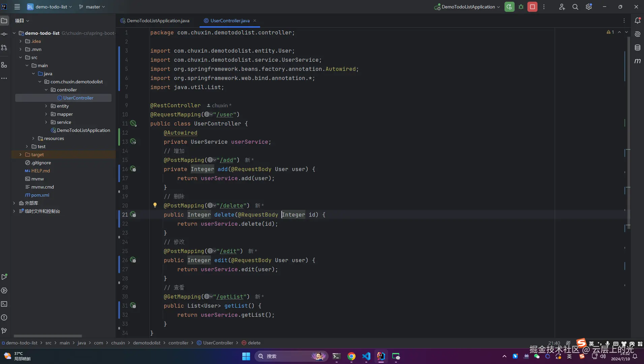Image resolution: width=644 pixels, height=364 pixels.
Task: Select the .gitignore file
Action: pos(41,163)
